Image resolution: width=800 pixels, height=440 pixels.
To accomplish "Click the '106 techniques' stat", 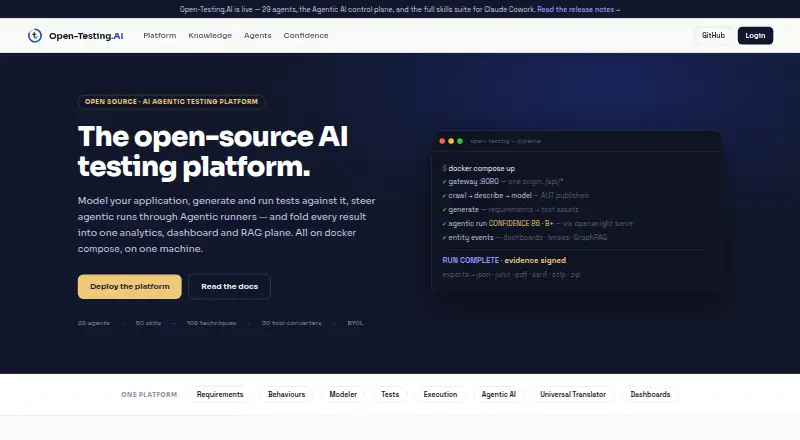I will (x=211, y=323).
